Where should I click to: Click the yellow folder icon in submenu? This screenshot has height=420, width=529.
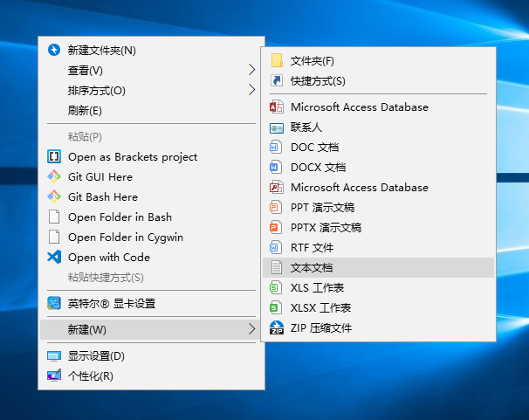click(x=277, y=61)
